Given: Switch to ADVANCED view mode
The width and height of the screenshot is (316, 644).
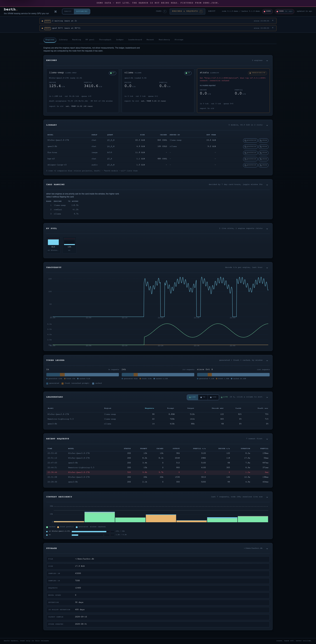Looking at the screenshot, I should pos(82,12).
